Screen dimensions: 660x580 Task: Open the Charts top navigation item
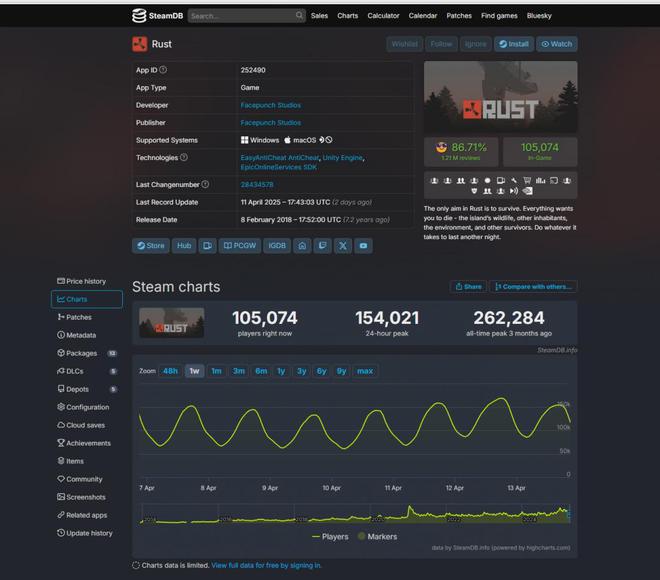347,16
